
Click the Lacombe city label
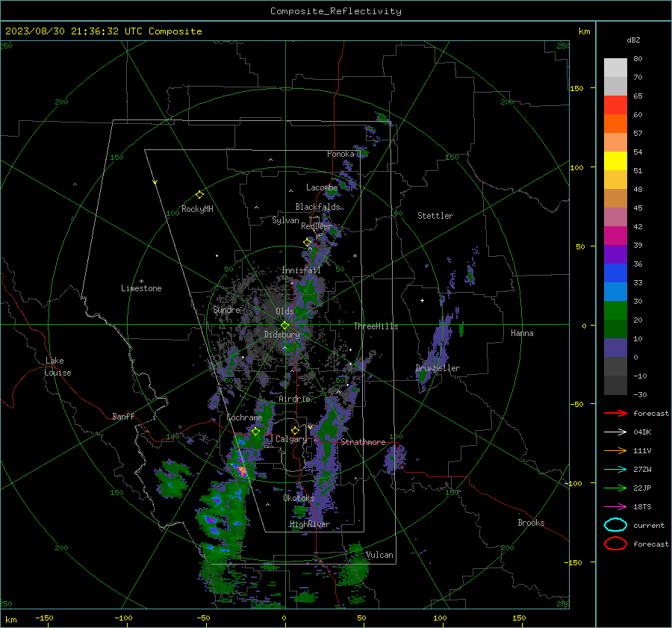coord(322,187)
